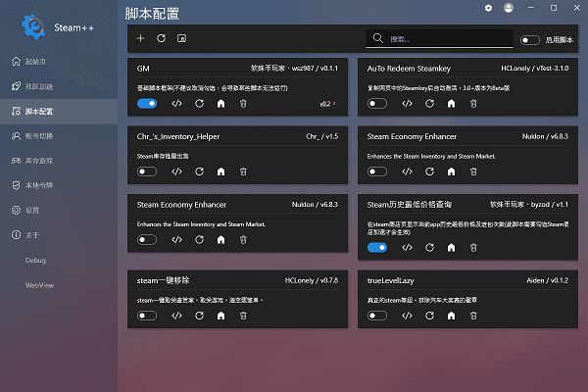Open the Debug page in sidebar
Image resolution: width=588 pixels, height=392 pixels.
59,261
